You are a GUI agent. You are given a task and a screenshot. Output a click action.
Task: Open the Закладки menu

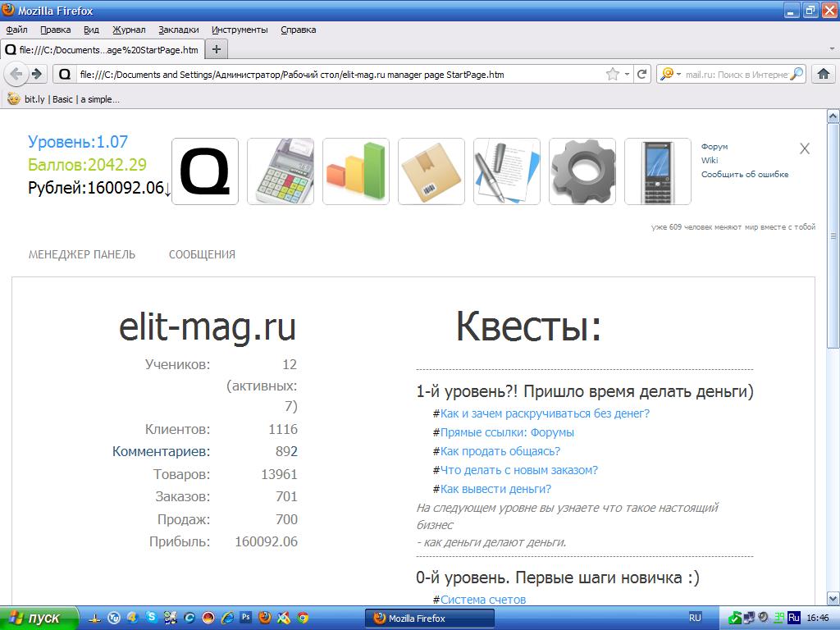point(180,30)
